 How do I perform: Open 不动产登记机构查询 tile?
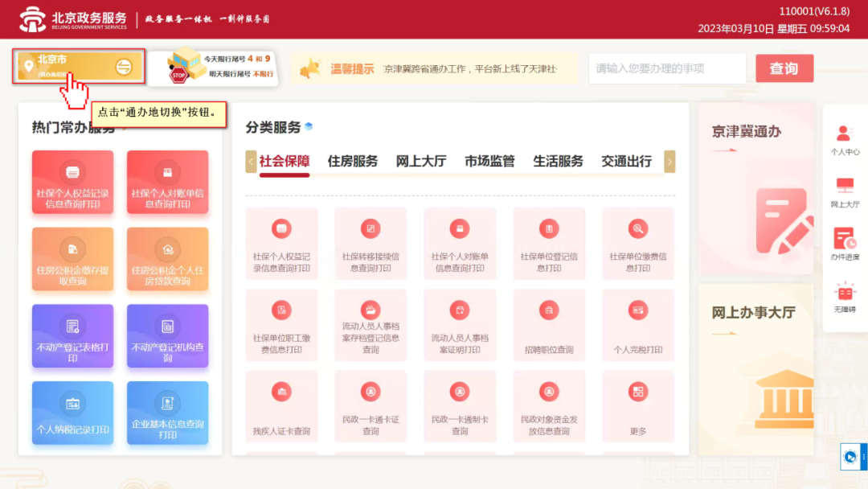click(x=167, y=336)
